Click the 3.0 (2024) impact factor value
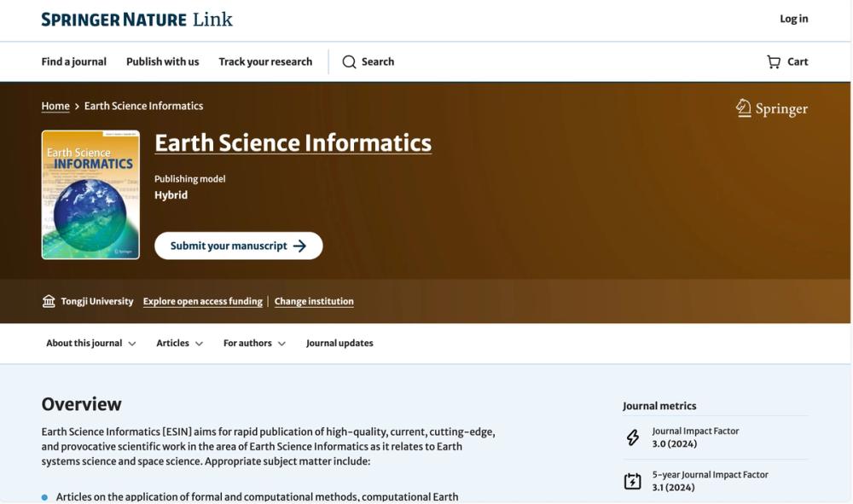 pyautogui.click(x=675, y=444)
